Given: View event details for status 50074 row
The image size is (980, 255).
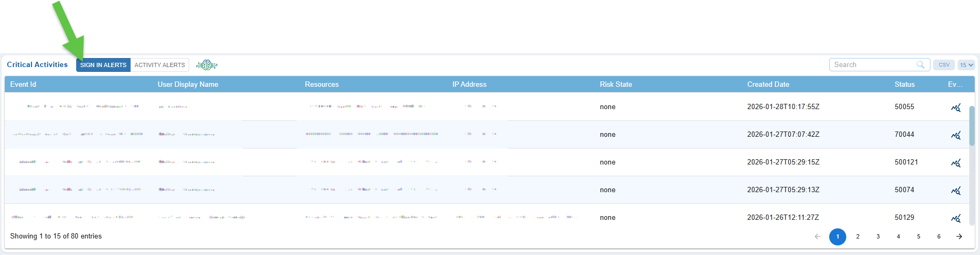Looking at the screenshot, I should click(x=955, y=191).
